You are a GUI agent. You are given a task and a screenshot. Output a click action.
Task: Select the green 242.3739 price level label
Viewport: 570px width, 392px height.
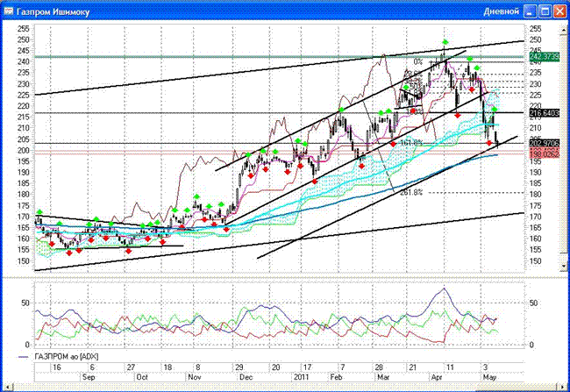click(545, 57)
